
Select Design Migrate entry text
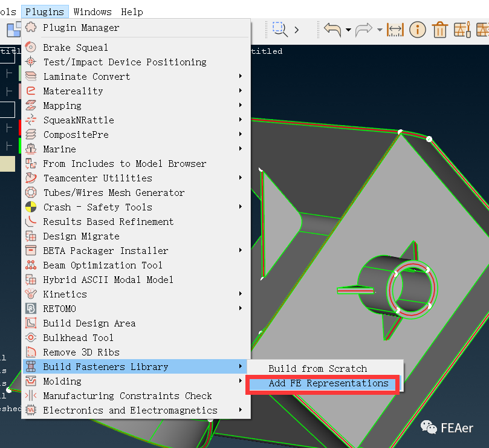81,236
